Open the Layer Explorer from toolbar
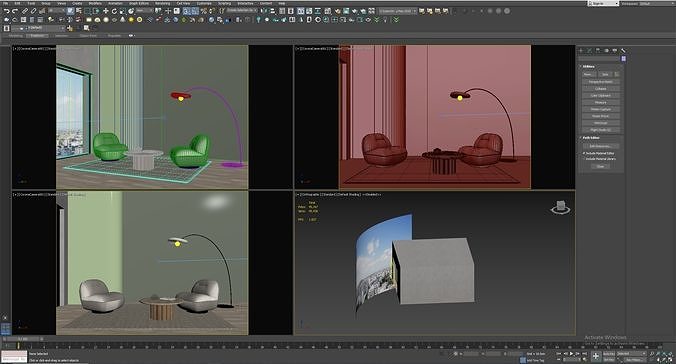 (x=291, y=11)
